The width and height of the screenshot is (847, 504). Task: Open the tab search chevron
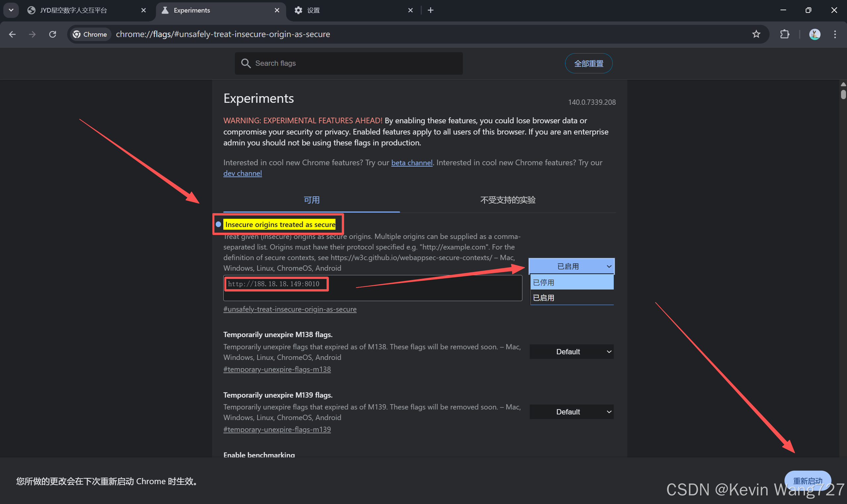coord(11,10)
